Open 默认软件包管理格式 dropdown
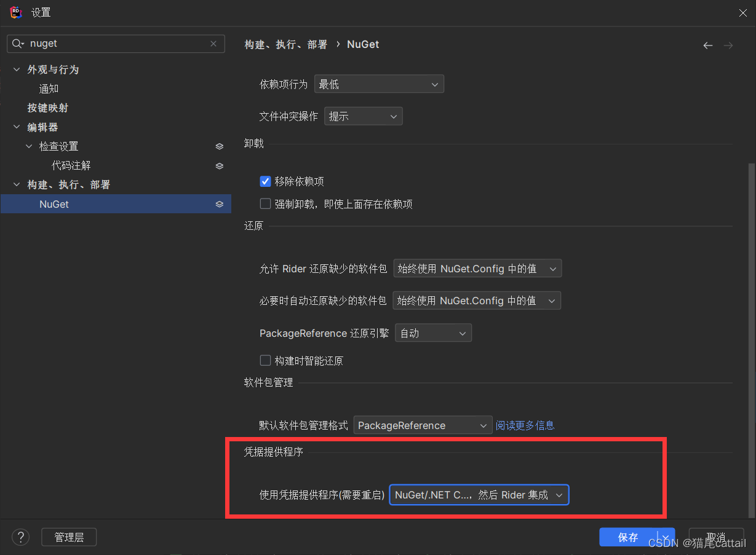The image size is (756, 555). pyautogui.click(x=423, y=425)
